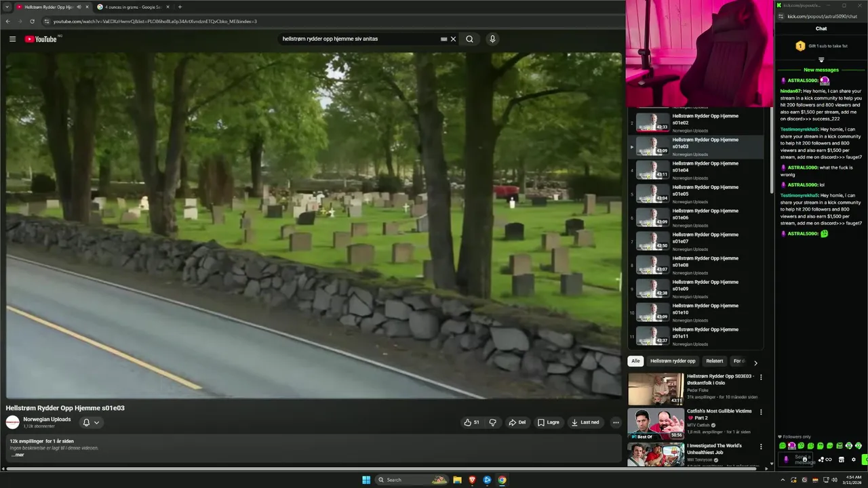868x488 pixels.
Task: Collapse the Kick chat header arrow
Action: coord(821,60)
